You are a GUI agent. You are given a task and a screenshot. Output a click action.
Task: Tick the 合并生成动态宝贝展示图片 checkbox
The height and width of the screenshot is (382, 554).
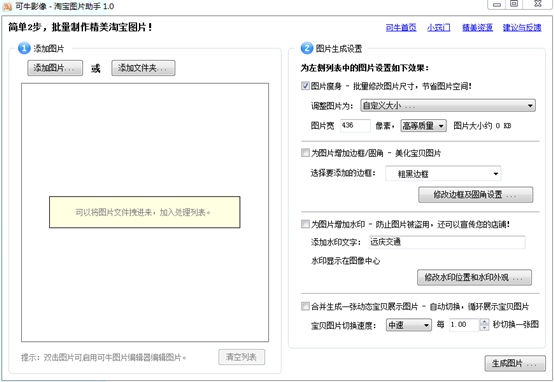pyautogui.click(x=305, y=306)
